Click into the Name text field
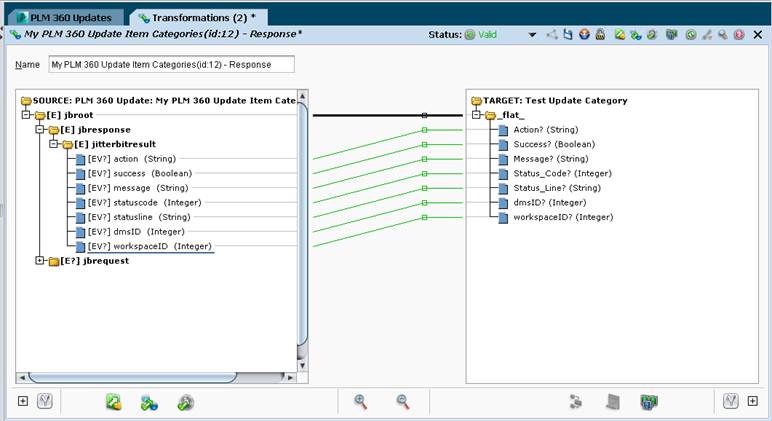The height and width of the screenshot is (421, 772). pyautogui.click(x=171, y=65)
